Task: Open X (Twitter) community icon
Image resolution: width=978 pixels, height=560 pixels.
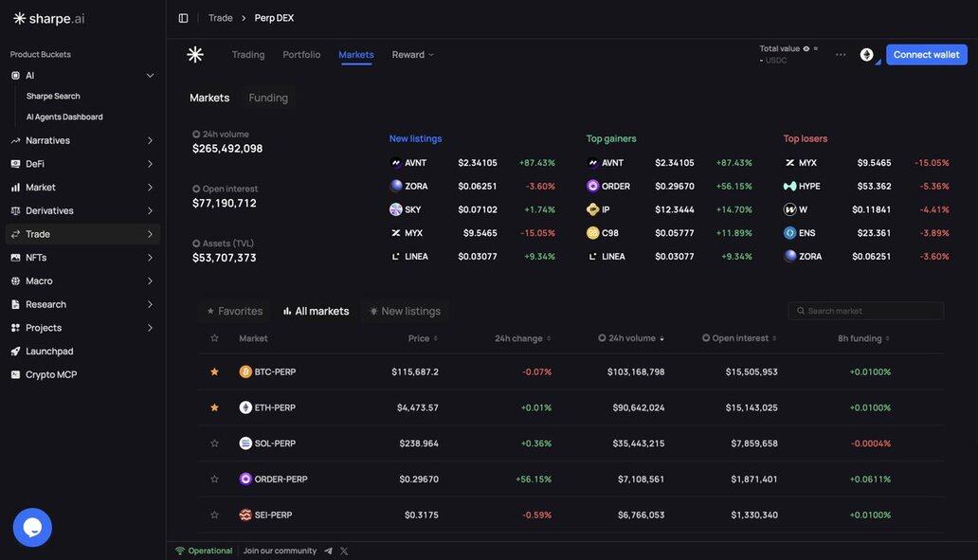Action: pos(344,551)
